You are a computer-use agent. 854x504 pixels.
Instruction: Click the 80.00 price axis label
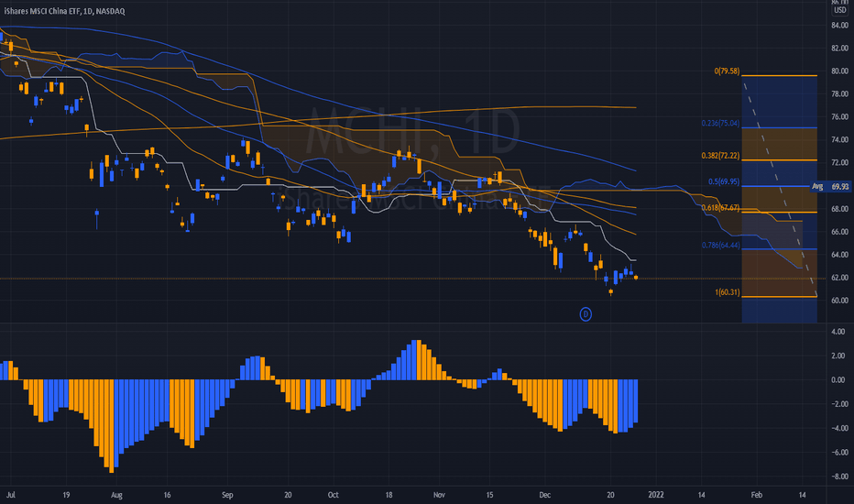click(840, 71)
